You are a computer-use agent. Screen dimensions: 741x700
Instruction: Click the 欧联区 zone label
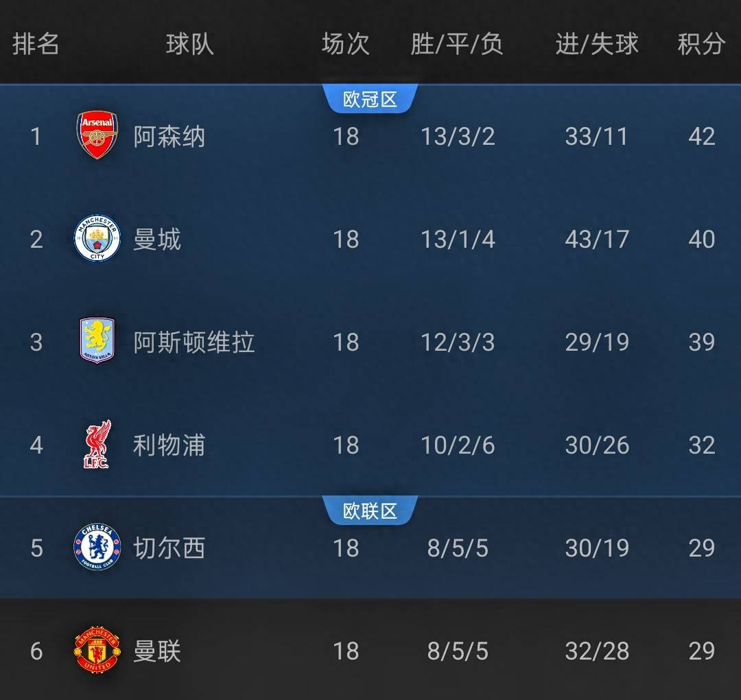pyautogui.click(x=370, y=511)
